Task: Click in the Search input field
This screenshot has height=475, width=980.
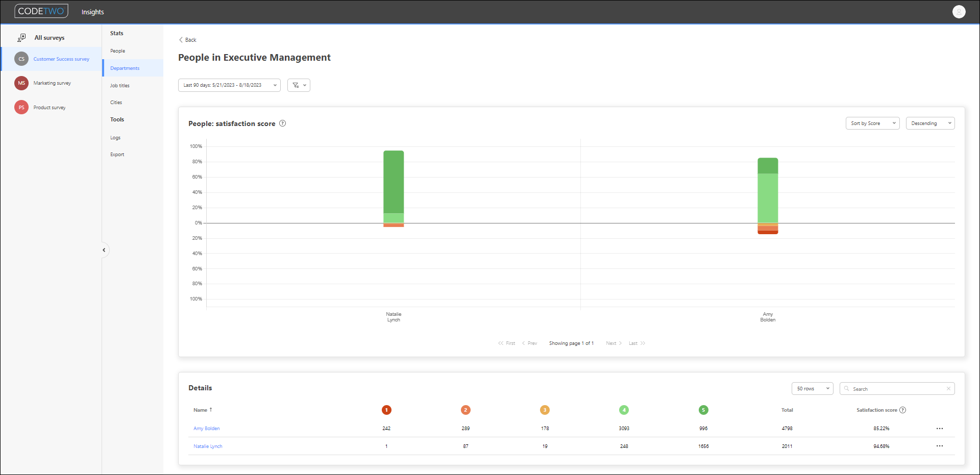Action: [x=897, y=389]
